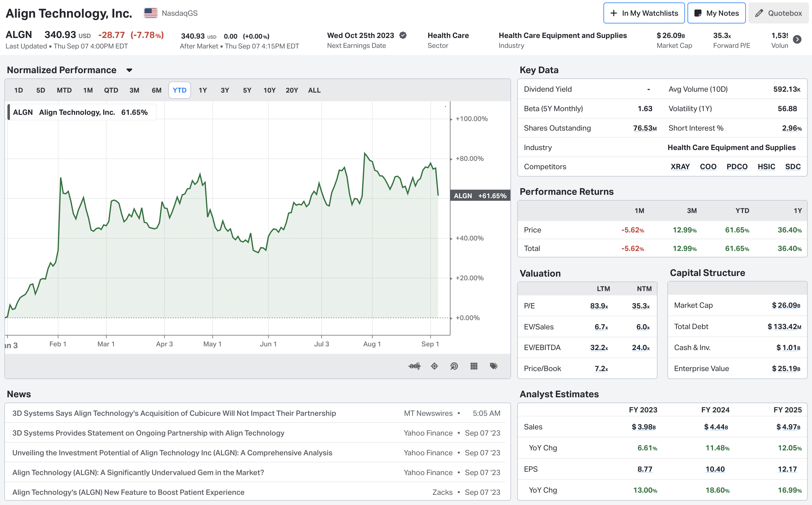Image resolution: width=812 pixels, height=505 pixels.
Task: Click the verified earnings date checkmark icon
Action: [403, 35]
